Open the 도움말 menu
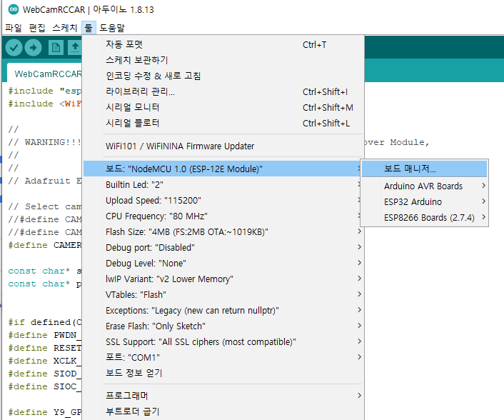The image size is (504, 420). click(112, 28)
